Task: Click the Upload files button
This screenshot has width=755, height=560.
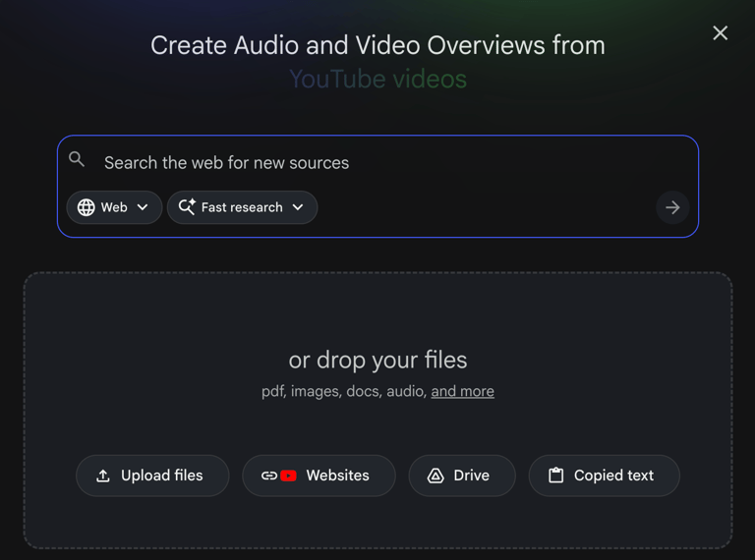Action: tap(152, 476)
